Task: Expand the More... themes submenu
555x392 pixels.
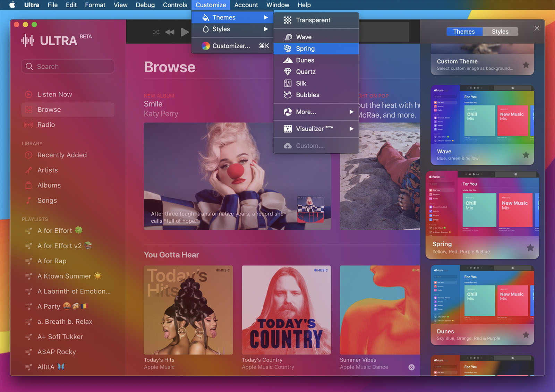Action: pyautogui.click(x=316, y=112)
